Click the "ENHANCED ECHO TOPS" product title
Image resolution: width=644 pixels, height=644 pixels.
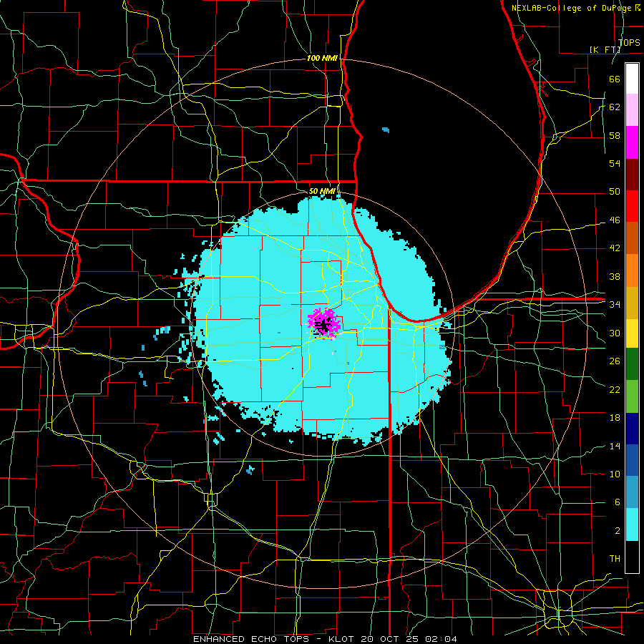[251, 639]
